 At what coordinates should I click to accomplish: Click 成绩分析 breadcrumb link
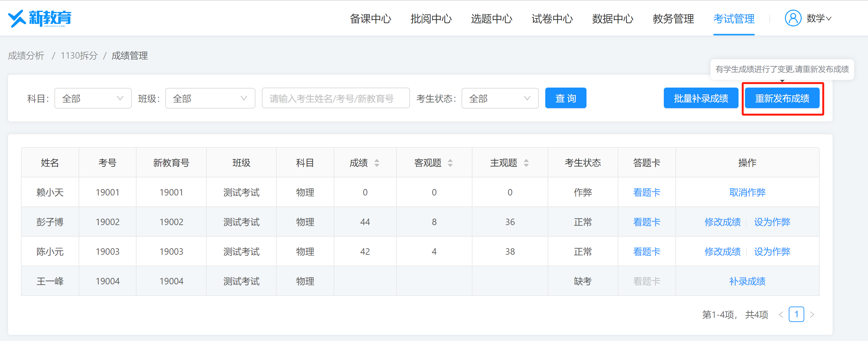[x=26, y=56]
